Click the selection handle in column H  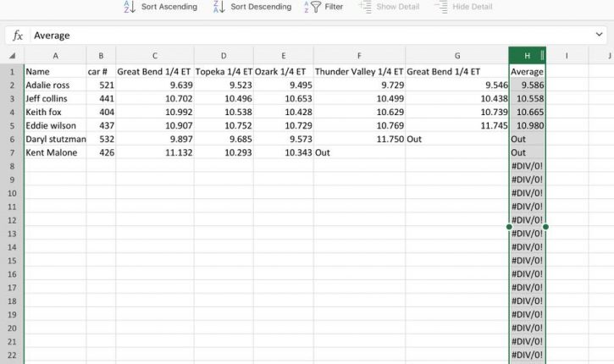[509, 227]
